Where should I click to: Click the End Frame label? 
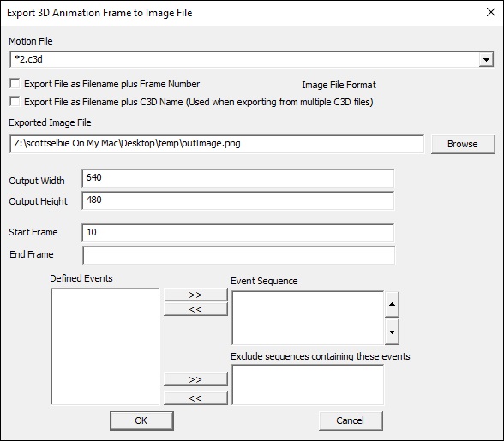point(32,254)
